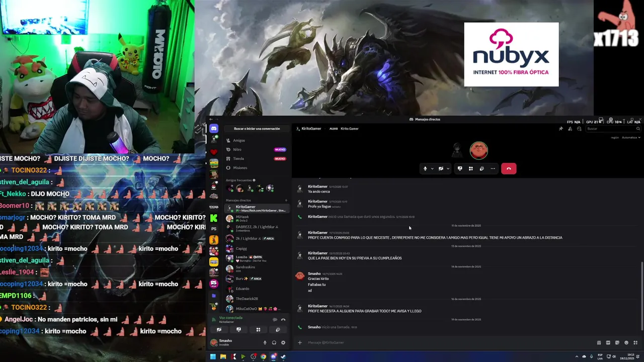This screenshot has width=644, height=362.
Task: Open Burv direct message
Action: 257,279
